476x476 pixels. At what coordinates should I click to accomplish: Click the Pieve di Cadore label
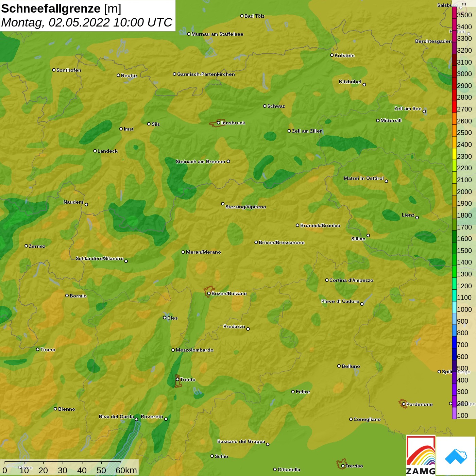tap(340, 301)
